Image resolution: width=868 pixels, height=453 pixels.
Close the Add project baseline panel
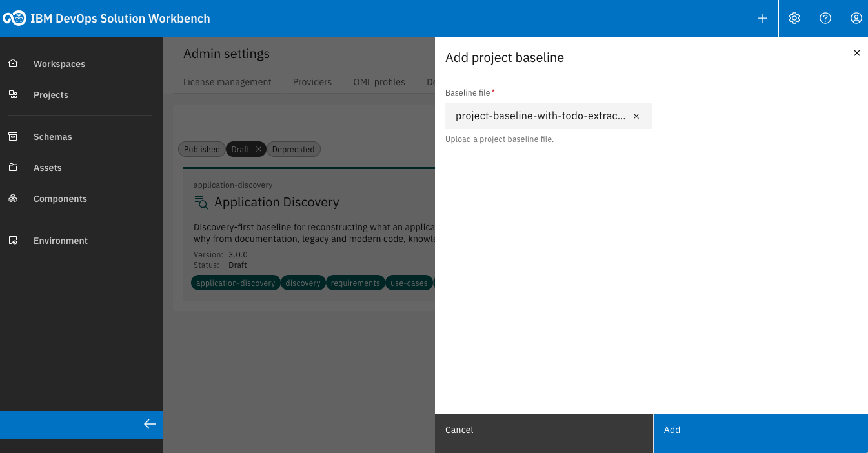pyautogui.click(x=857, y=53)
